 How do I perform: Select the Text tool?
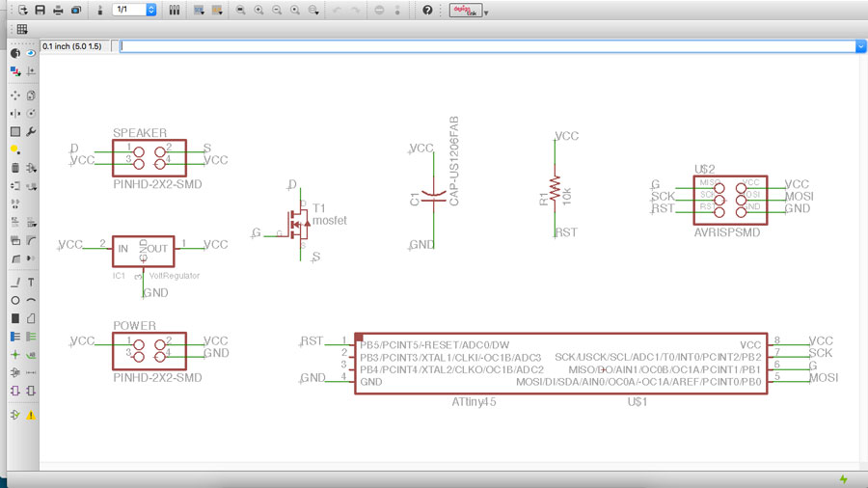point(31,283)
